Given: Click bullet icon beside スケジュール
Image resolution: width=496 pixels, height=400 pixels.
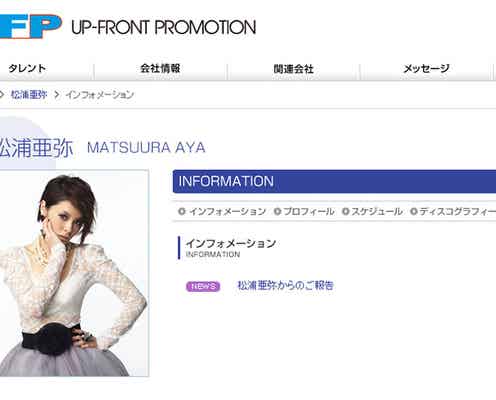Looking at the screenshot, I should pos(345,211).
